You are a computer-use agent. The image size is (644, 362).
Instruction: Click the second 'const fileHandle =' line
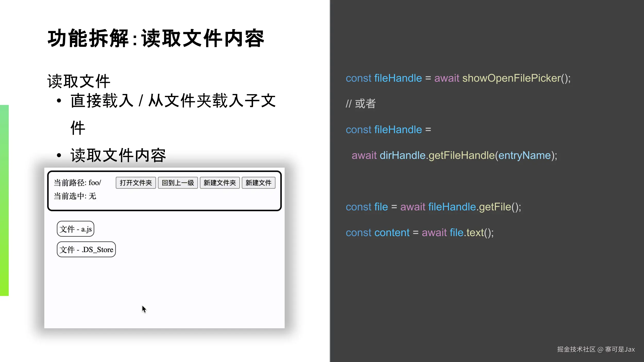click(388, 130)
